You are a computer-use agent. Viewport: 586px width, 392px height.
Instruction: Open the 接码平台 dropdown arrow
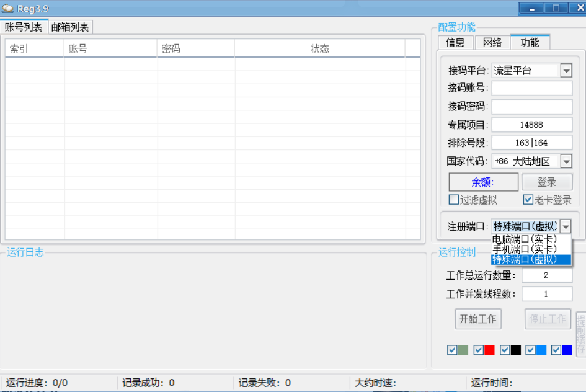click(x=566, y=71)
